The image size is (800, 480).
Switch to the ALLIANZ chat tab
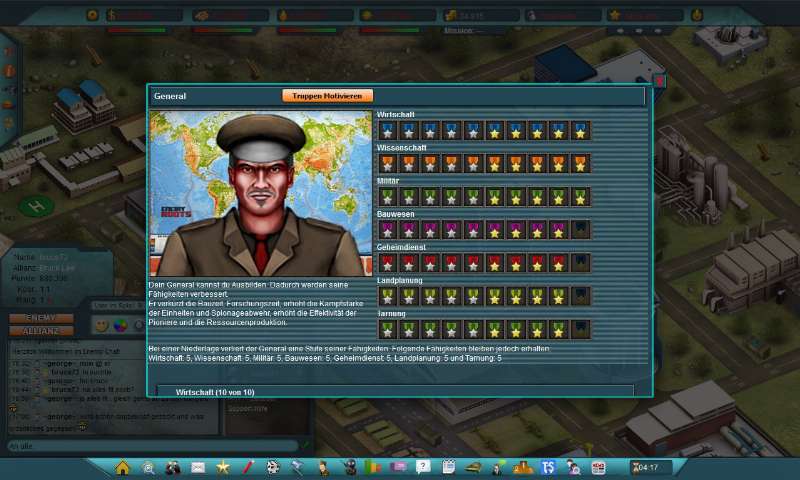[x=41, y=331]
